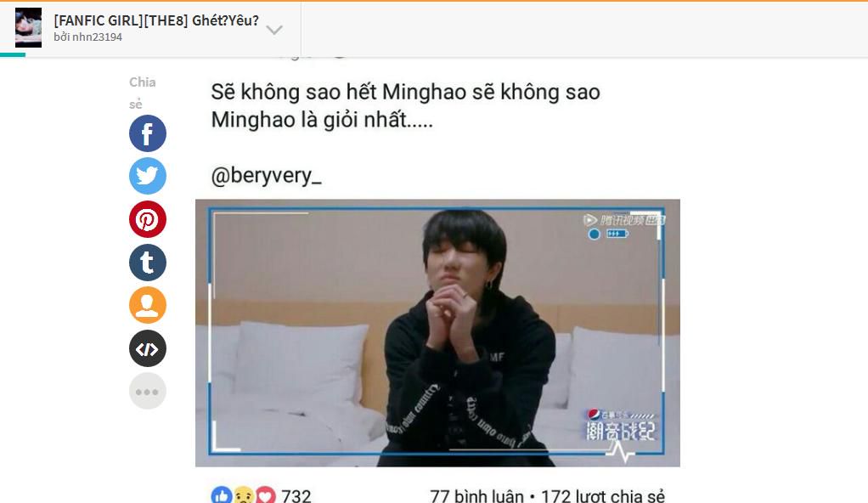868x503 pixels.
Task: View the 77 bình luận comments
Action: [x=476, y=496]
